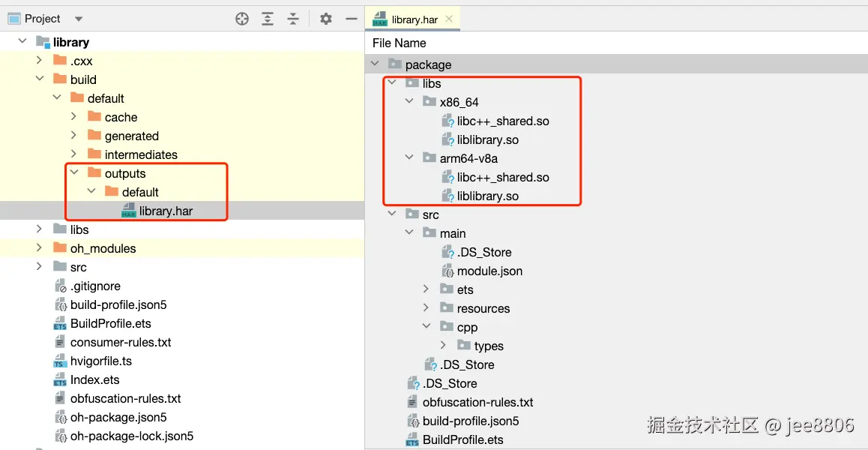Click the oh_modules folder icon
The height and width of the screenshot is (450, 868).
pos(60,247)
